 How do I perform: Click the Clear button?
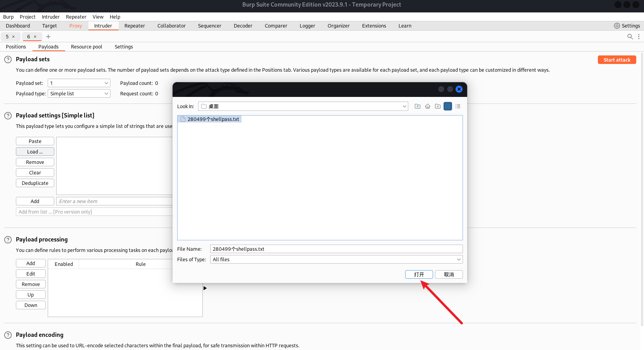point(35,172)
